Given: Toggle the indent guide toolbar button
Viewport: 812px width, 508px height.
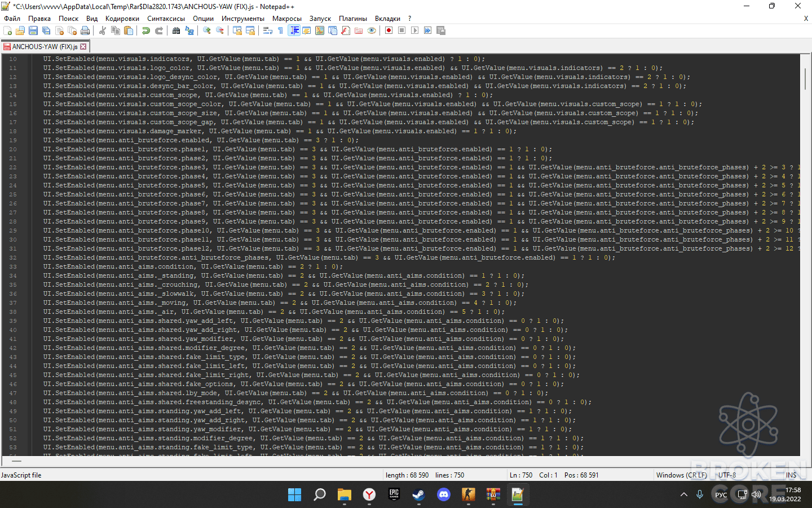Looking at the screenshot, I should click(x=294, y=30).
